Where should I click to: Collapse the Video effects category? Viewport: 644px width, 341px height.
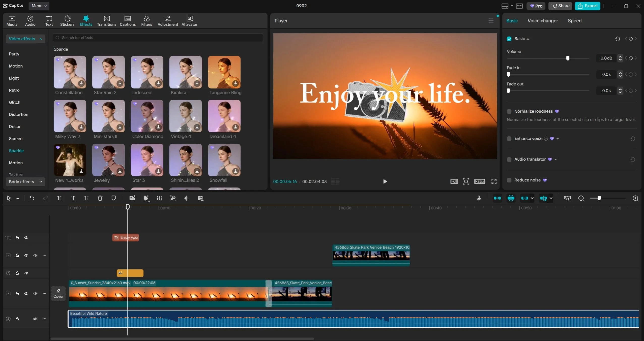[x=25, y=39]
